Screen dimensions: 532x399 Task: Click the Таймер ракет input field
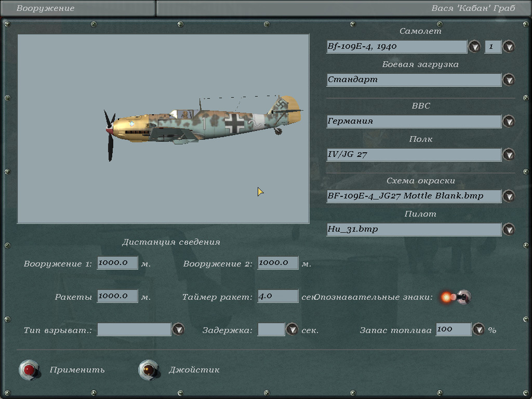tap(278, 296)
